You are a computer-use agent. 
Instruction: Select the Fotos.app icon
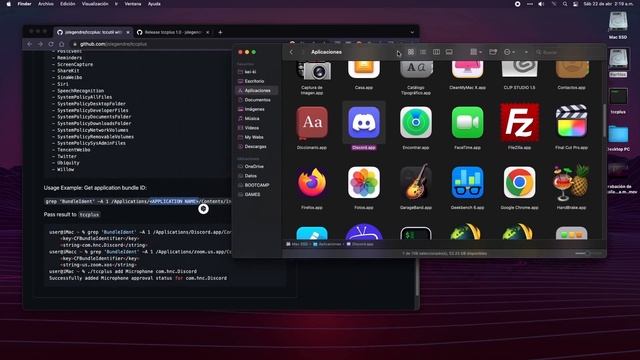click(x=364, y=182)
